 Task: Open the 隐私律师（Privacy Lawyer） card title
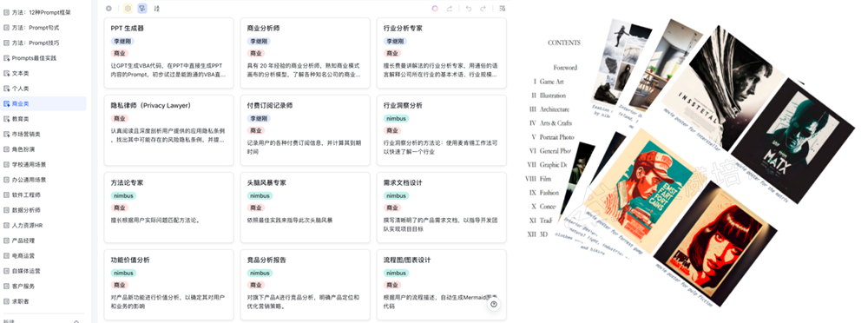(x=151, y=105)
